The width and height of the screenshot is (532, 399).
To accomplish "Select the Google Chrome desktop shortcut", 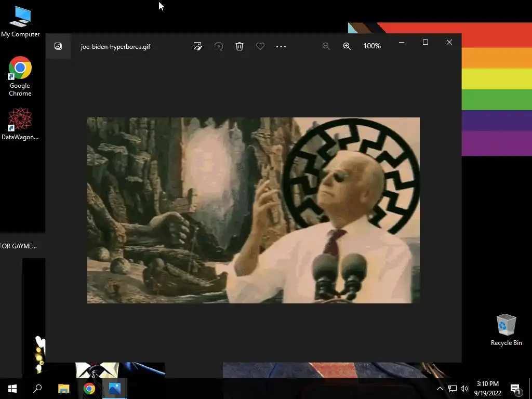I will coord(20,77).
